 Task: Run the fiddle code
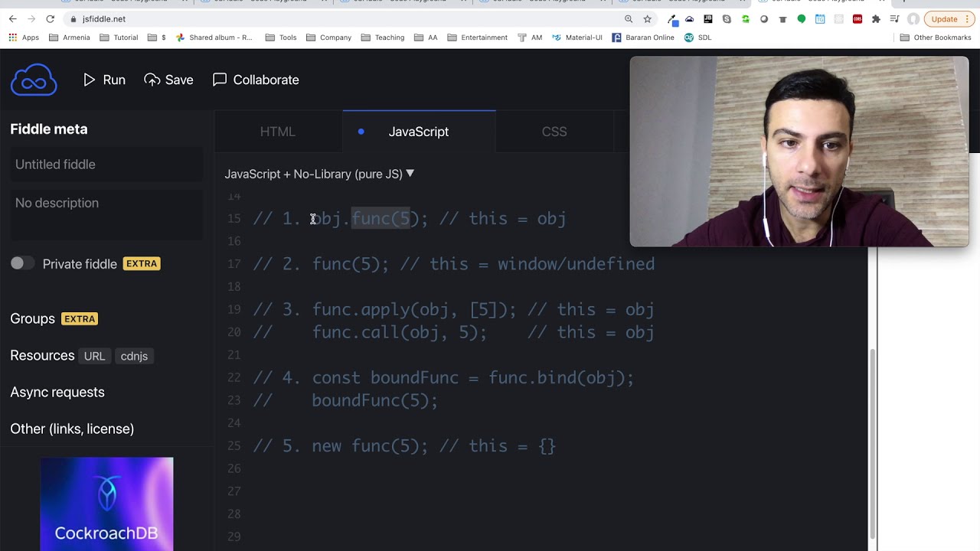point(104,80)
